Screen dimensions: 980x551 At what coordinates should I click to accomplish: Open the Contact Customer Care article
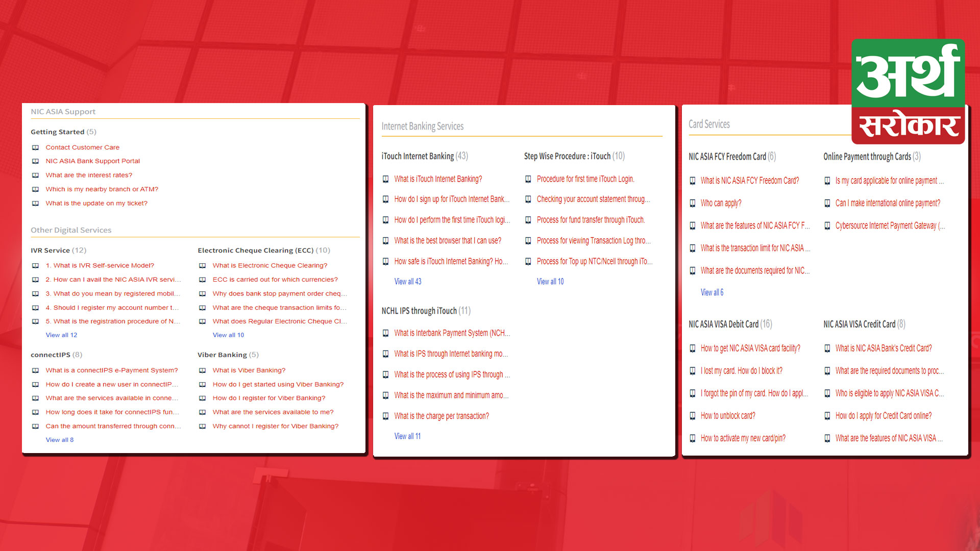click(x=82, y=147)
